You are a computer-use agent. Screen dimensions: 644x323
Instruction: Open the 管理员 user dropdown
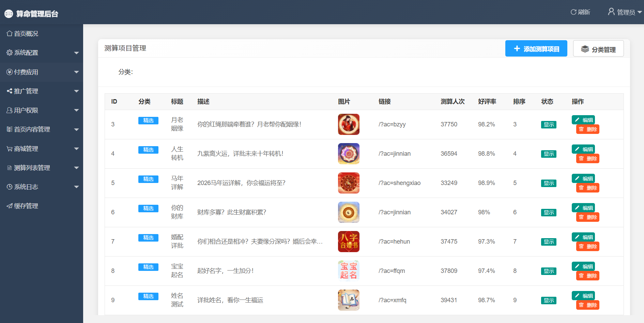pos(625,12)
